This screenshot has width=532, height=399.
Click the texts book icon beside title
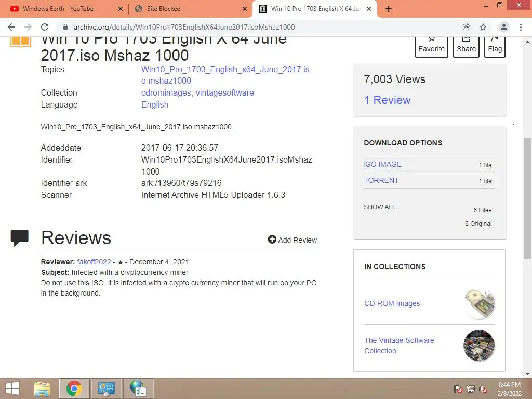coord(20,42)
